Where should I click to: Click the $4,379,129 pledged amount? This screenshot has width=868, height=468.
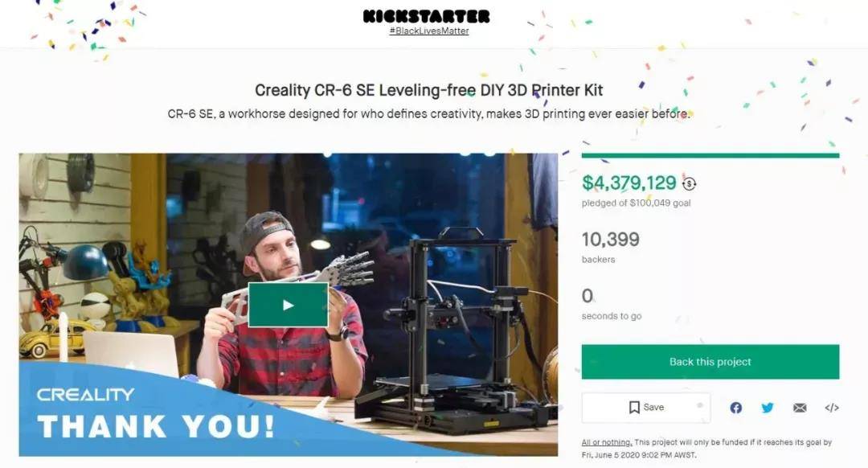(628, 183)
